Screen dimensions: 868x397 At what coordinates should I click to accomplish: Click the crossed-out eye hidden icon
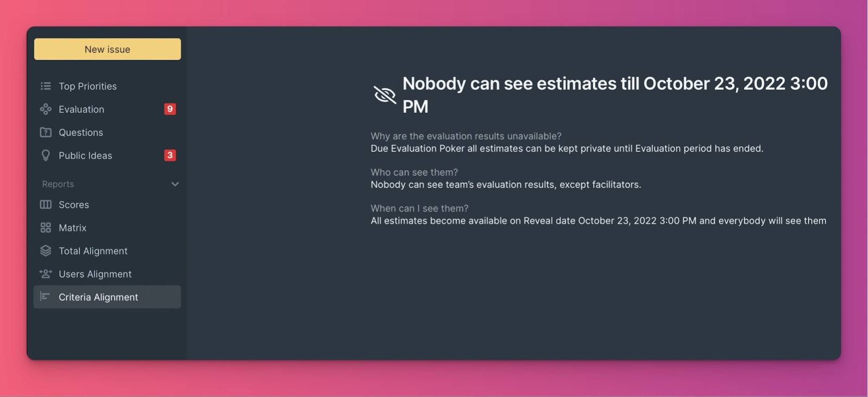pos(385,95)
